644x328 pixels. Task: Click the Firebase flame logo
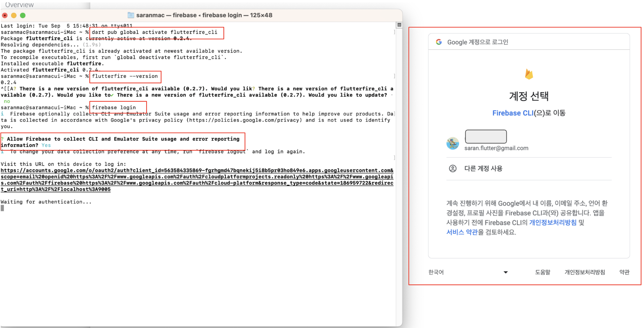click(529, 74)
